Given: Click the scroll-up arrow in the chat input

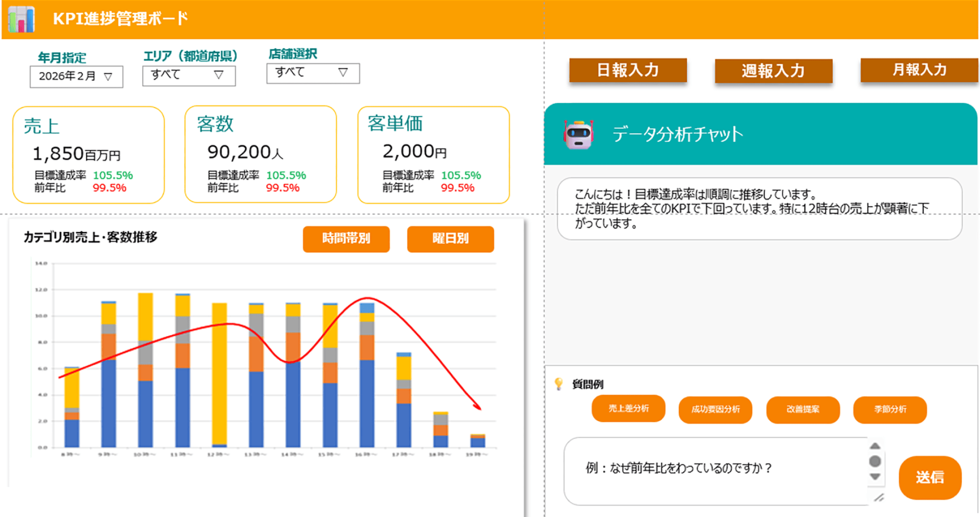Looking at the screenshot, I should (875, 446).
